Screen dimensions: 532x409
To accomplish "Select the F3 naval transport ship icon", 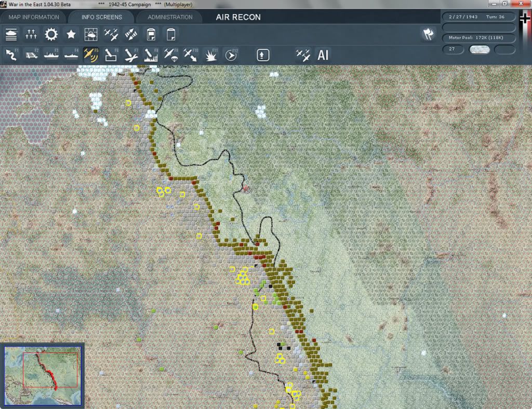I will (x=51, y=55).
